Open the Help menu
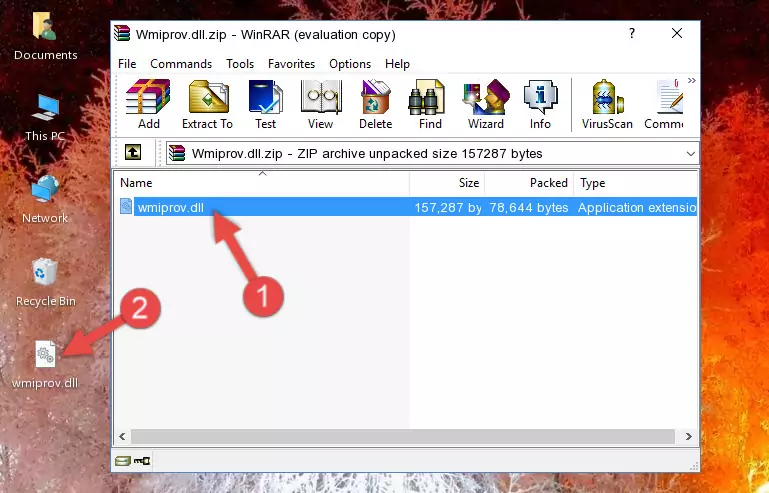The image size is (769, 493). point(397,64)
